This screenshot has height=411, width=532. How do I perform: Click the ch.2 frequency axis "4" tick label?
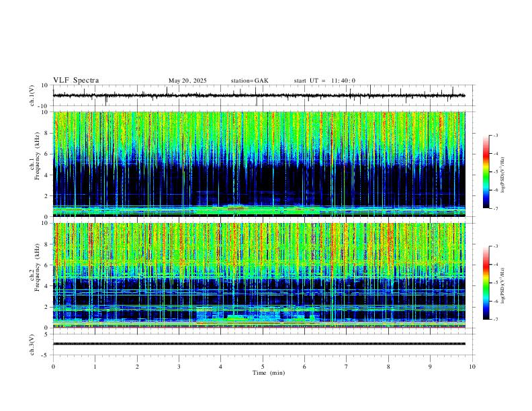(46, 286)
